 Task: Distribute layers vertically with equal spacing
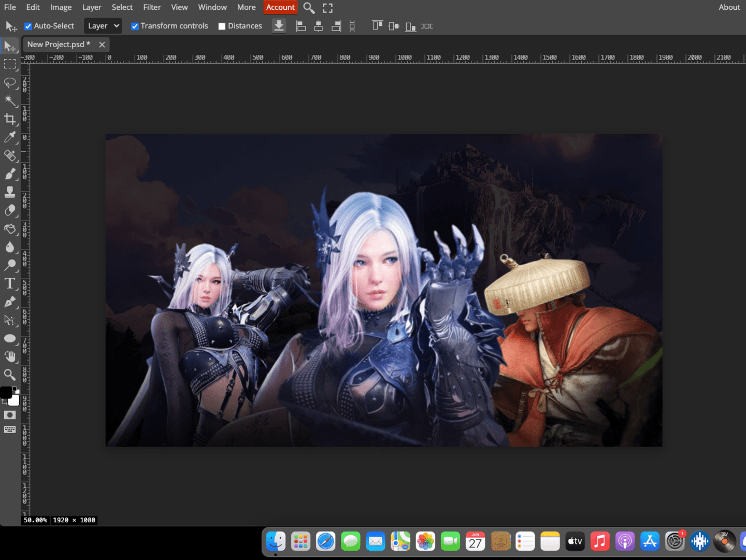click(x=352, y=26)
